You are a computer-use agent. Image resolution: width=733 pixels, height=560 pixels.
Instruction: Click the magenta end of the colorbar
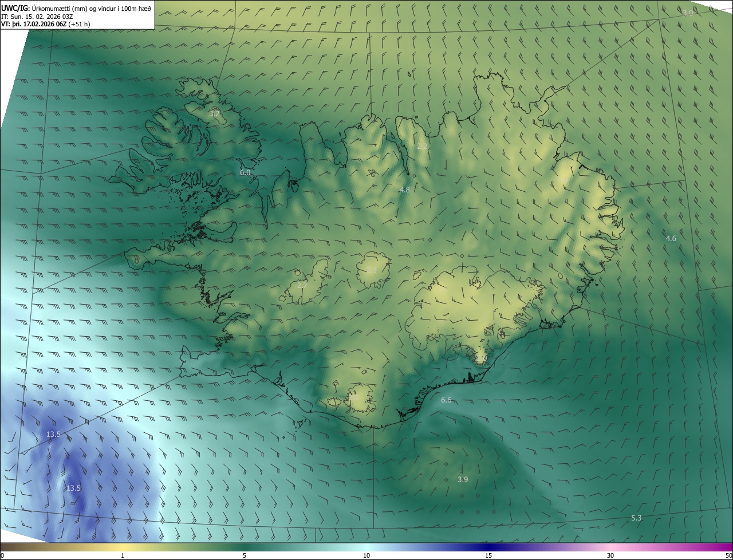(722, 547)
